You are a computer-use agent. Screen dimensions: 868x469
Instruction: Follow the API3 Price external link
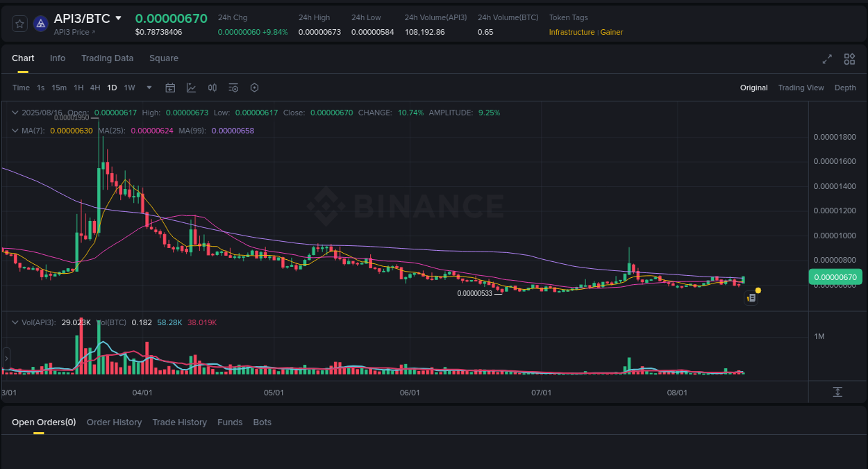[73, 32]
